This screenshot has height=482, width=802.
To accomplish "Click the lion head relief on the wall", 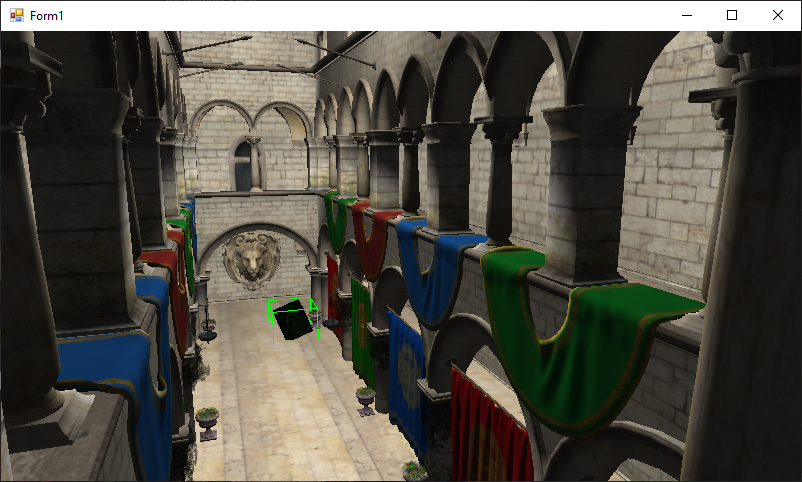I will coord(250,260).
